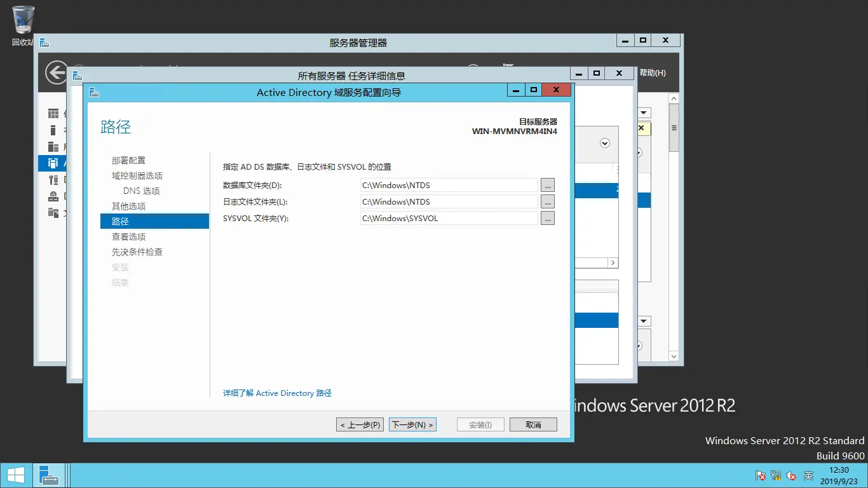The image size is (868, 488).
Task: Open the Recycle Bin desktop icon
Action: (24, 25)
